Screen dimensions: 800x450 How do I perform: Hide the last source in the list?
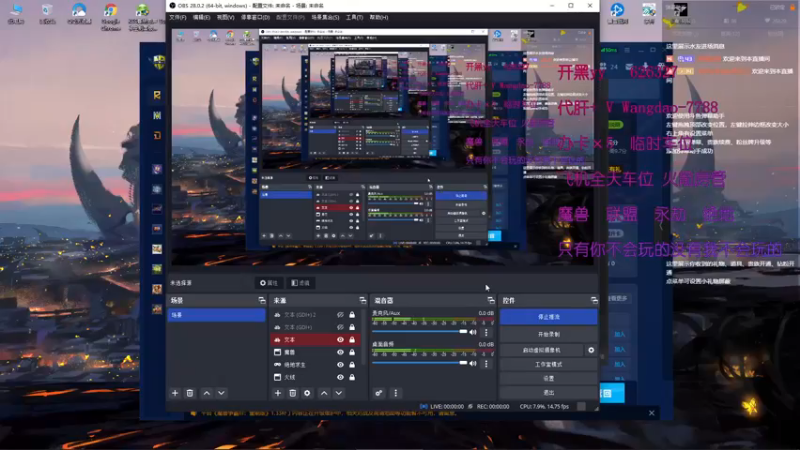pyautogui.click(x=340, y=378)
